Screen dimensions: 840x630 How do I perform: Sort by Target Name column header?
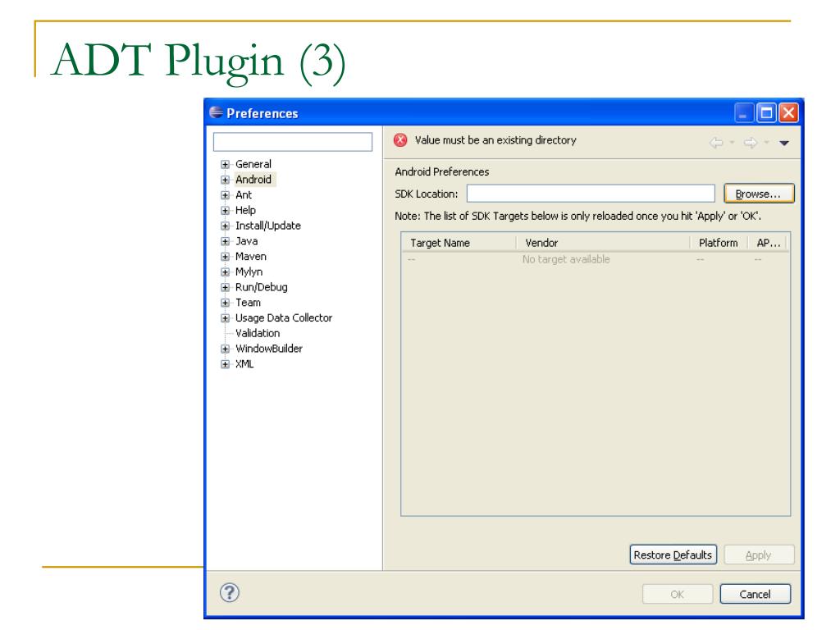(459, 243)
